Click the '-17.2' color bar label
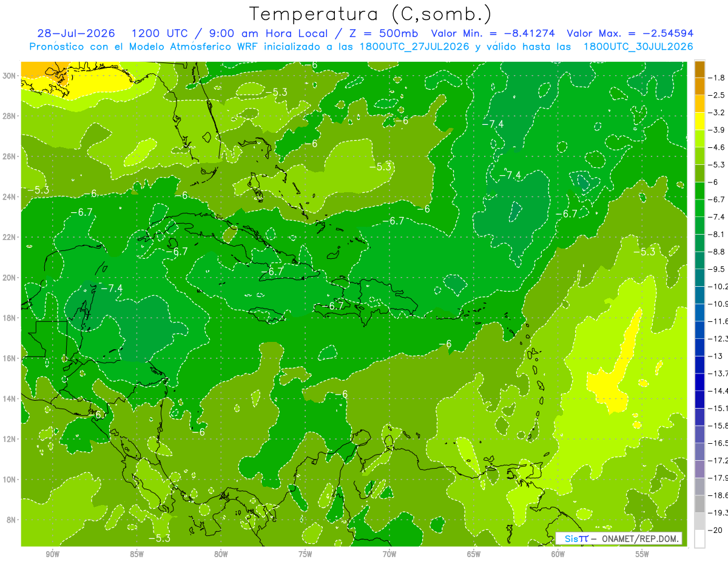This screenshot has height=562, width=728. [x=718, y=461]
